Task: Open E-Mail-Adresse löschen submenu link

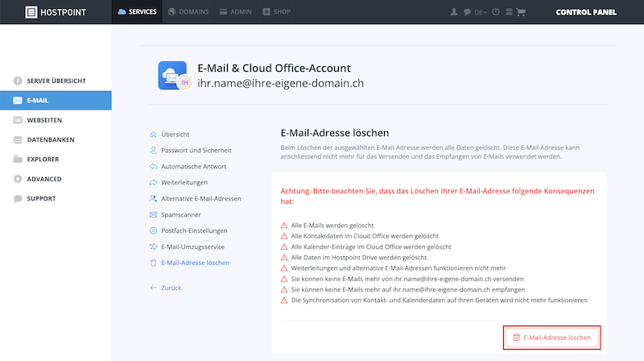Action: point(195,263)
